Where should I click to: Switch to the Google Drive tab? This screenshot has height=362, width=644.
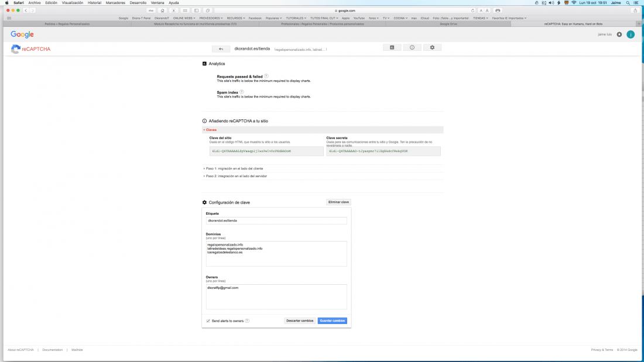(448, 24)
